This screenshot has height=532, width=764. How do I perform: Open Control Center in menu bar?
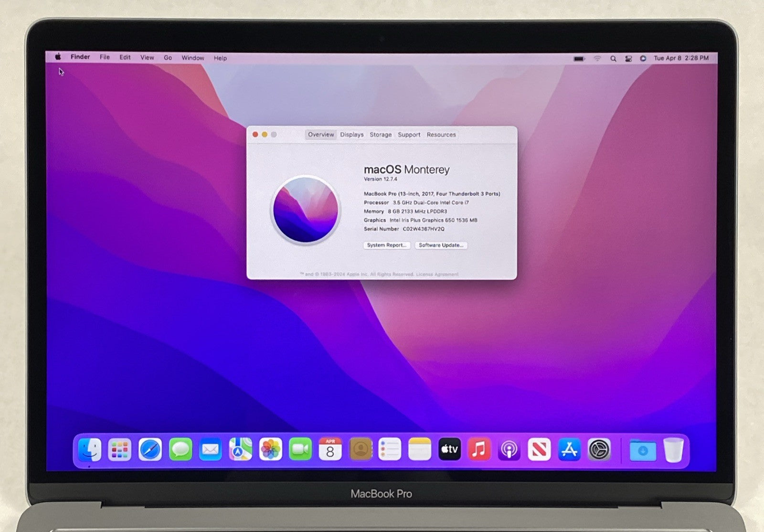point(628,59)
